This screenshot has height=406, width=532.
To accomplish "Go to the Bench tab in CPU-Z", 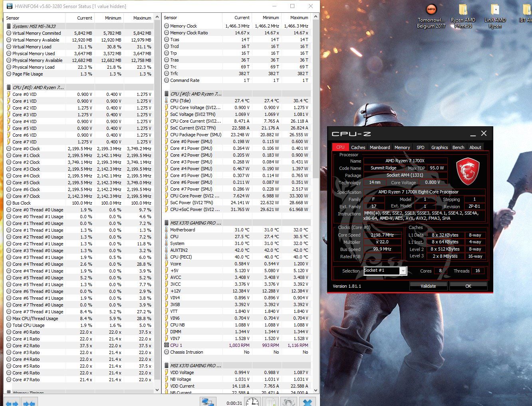I will [458, 147].
